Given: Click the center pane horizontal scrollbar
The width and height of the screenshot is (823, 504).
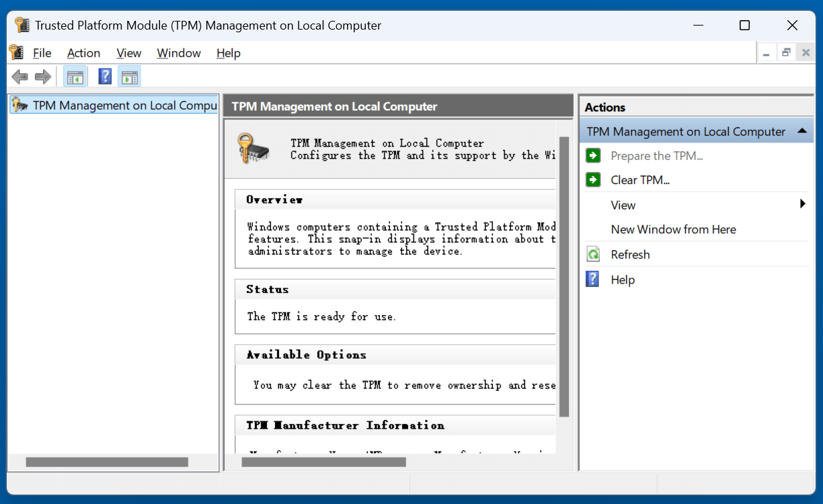Looking at the screenshot, I should click(x=323, y=462).
